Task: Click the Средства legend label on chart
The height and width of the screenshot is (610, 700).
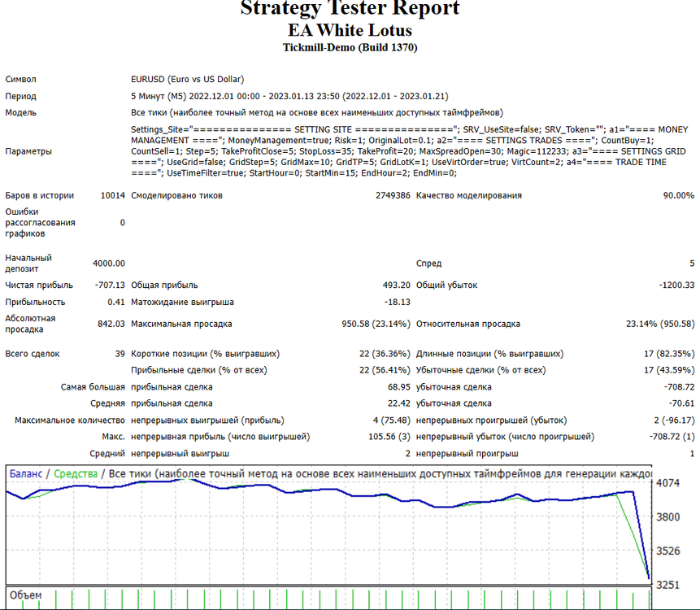Action: (x=76, y=474)
